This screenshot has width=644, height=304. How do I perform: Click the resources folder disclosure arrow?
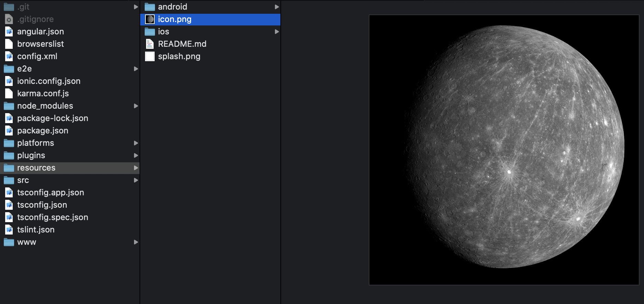(136, 168)
